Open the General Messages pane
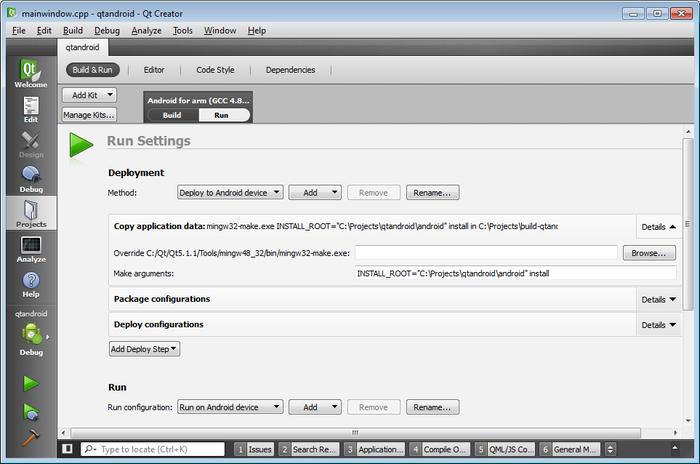Viewport: 700px width, 464px height. click(x=569, y=449)
